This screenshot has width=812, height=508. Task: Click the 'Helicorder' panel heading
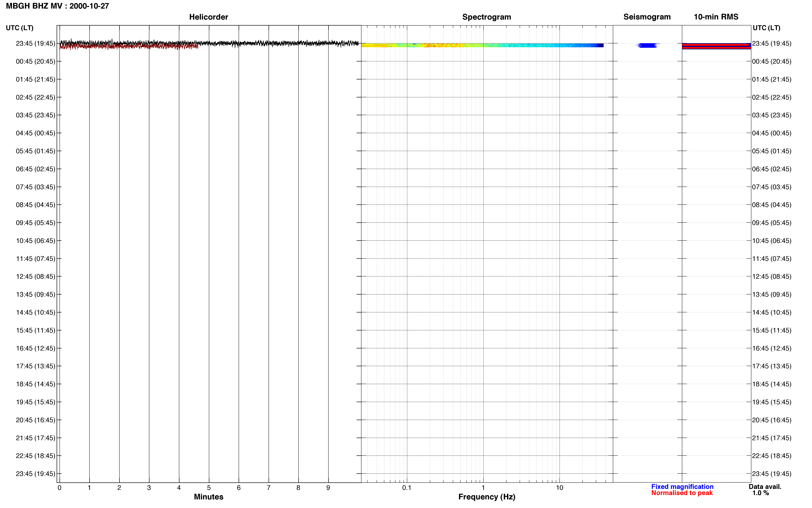pyautogui.click(x=209, y=17)
